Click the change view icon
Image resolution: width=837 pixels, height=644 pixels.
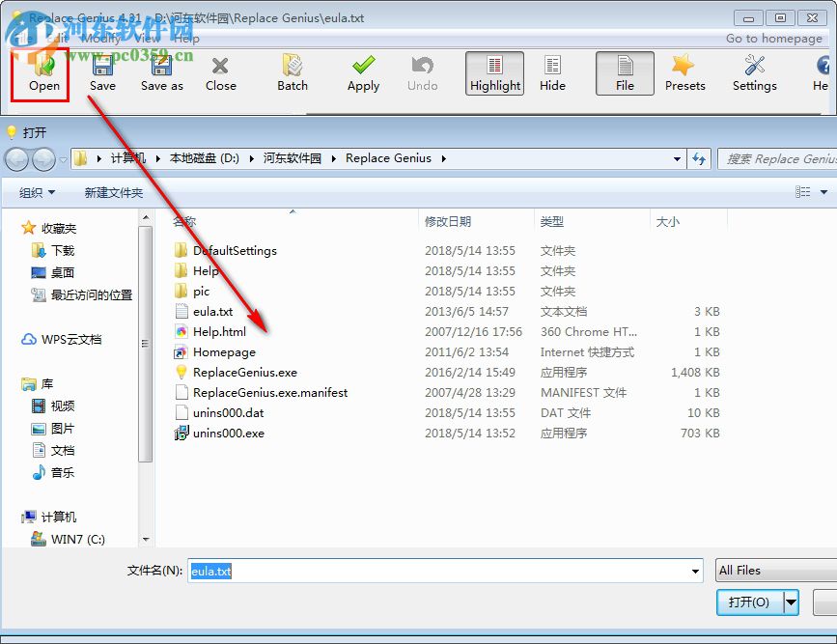click(803, 192)
